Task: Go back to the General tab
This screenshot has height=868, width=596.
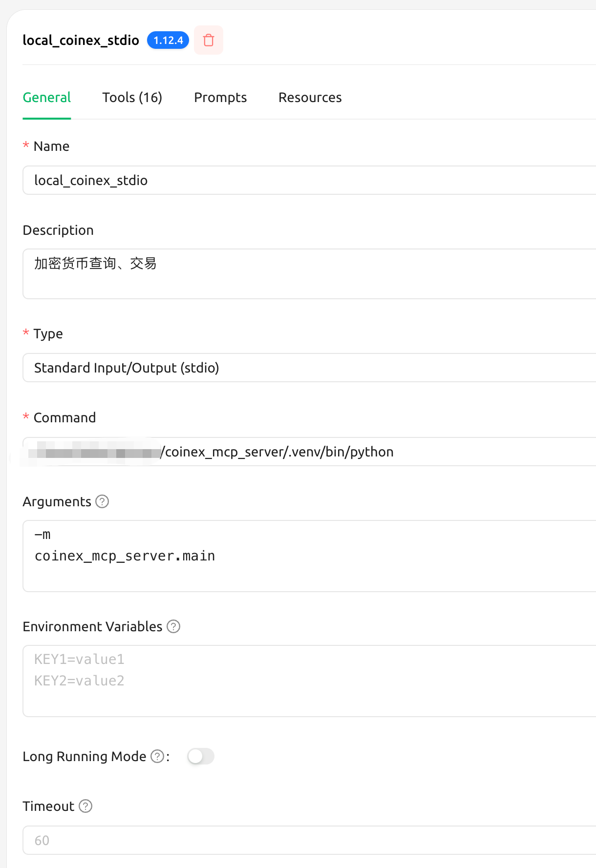Action: coord(46,98)
